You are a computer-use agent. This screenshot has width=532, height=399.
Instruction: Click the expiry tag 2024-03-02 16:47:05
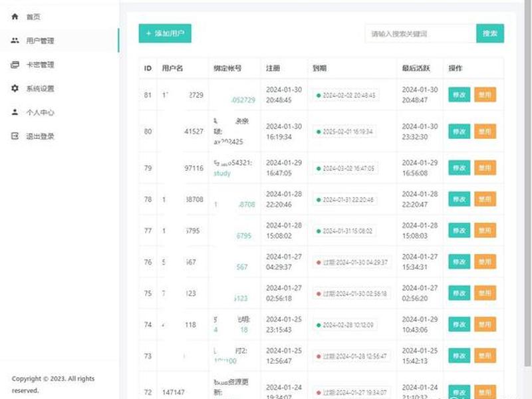click(x=345, y=168)
